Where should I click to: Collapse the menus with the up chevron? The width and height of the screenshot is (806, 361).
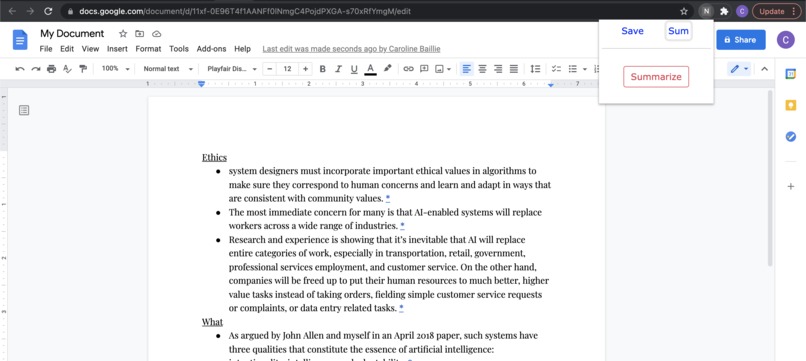[764, 68]
